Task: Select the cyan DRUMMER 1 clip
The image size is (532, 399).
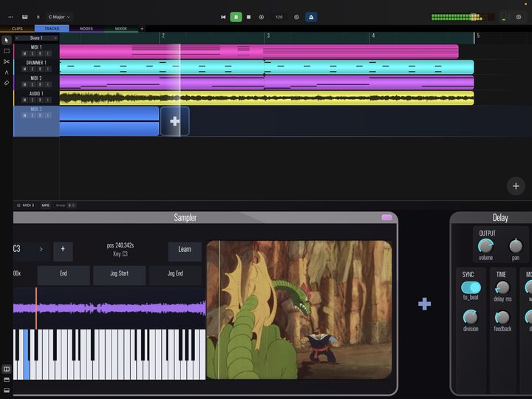Action: (267, 66)
